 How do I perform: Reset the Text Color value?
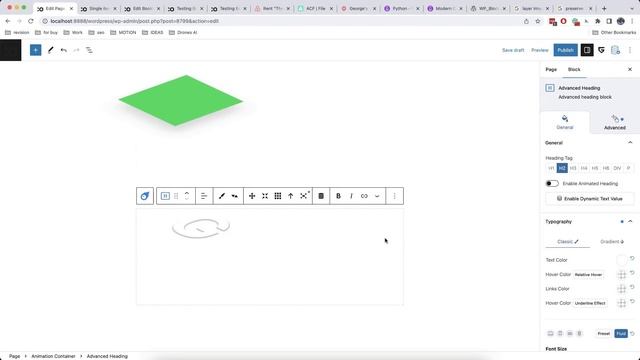(x=632, y=258)
